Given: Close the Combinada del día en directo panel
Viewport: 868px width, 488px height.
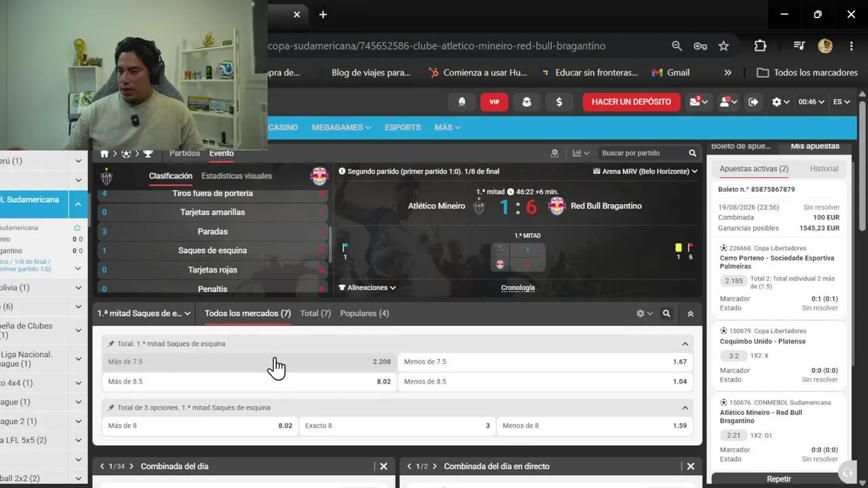Looking at the screenshot, I should 690,466.
